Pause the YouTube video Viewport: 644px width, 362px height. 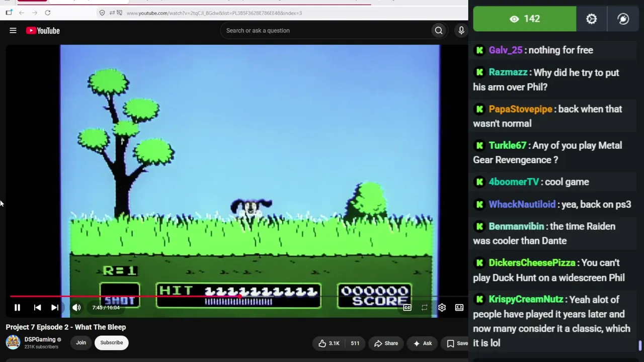(x=17, y=308)
